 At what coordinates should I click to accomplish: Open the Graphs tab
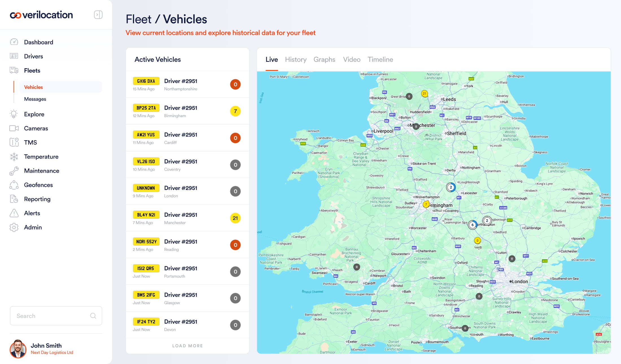coord(324,60)
